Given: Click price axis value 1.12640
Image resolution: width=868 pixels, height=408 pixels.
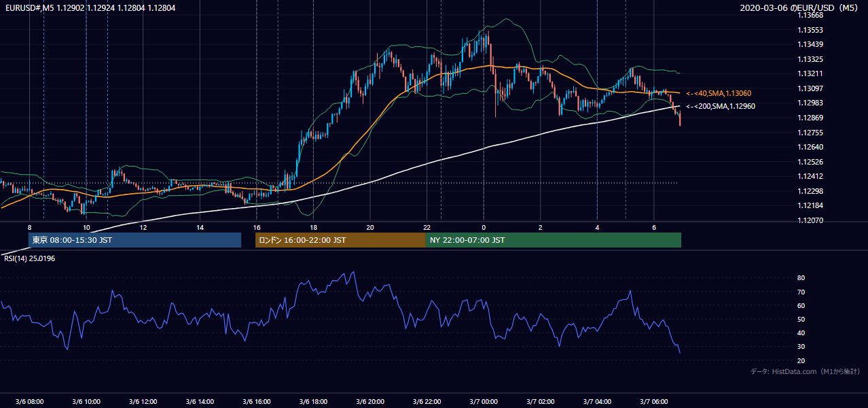Looking at the screenshot, I should [x=810, y=148].
